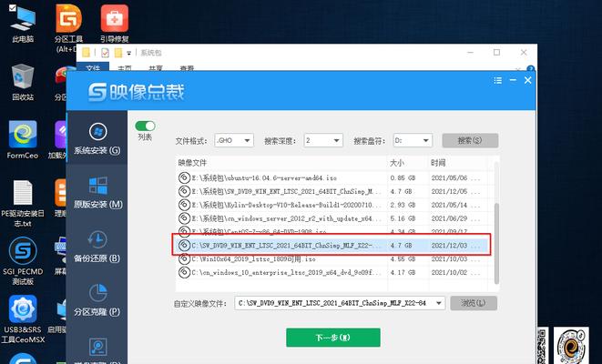602x364 pixels.
Task: Open USB3&SRS 工具CeoMSX icon
Action: tap(23, 319)
